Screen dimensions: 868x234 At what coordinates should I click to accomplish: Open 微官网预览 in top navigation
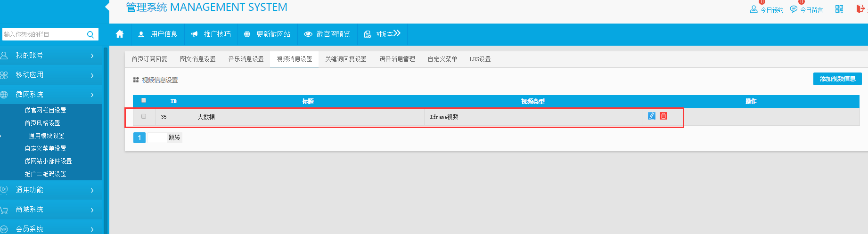coord(328,34)
